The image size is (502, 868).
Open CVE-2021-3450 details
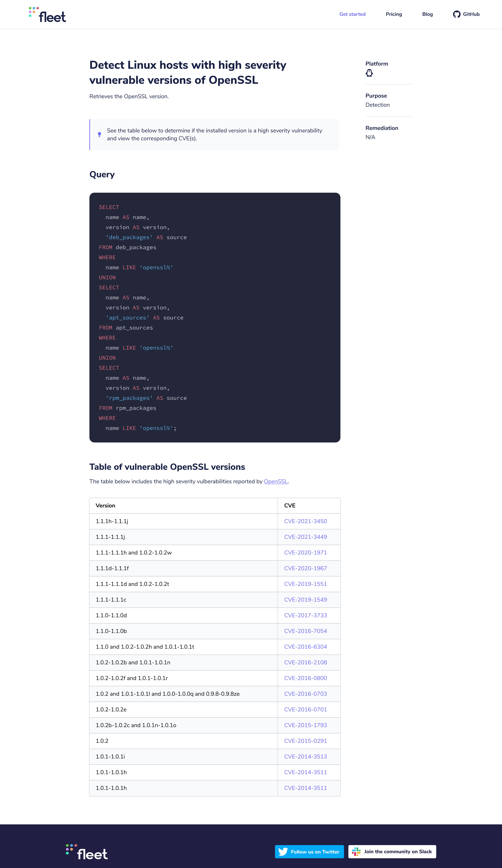click(305, 521)
